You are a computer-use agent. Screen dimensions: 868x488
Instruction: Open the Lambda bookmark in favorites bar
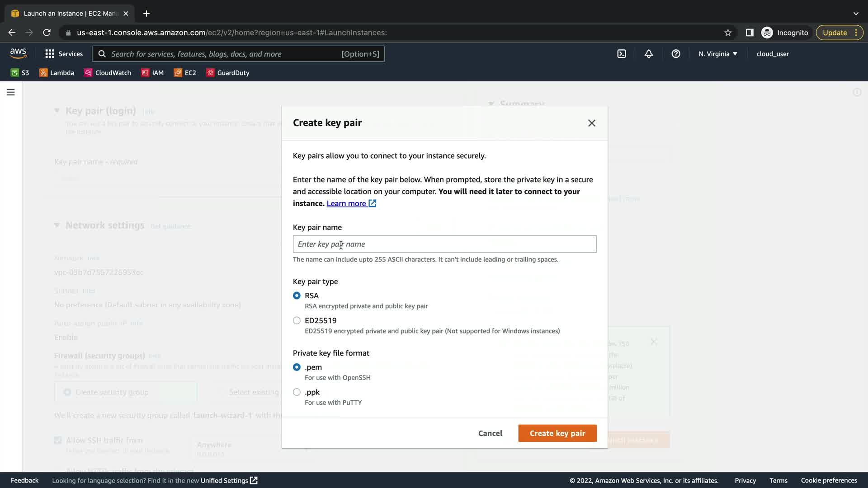point(57,73)
